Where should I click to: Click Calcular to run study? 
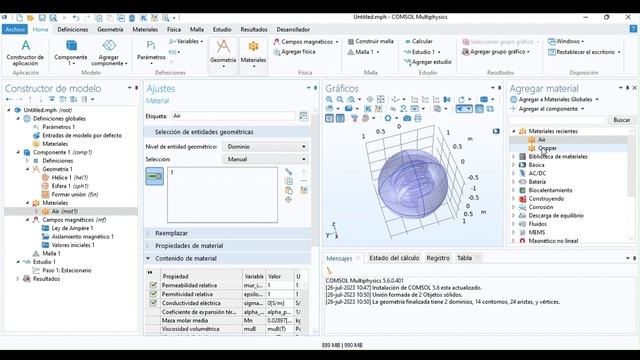[x=418, y=41]
